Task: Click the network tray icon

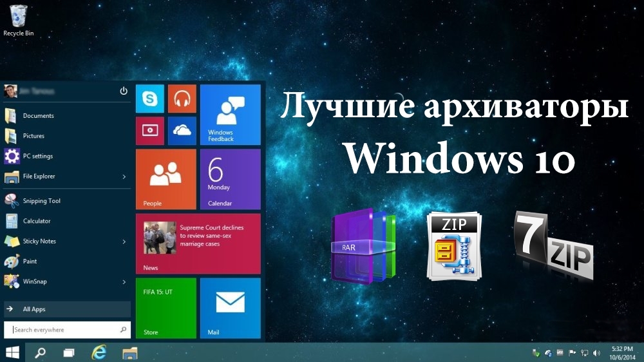Action: coord(585,353)
